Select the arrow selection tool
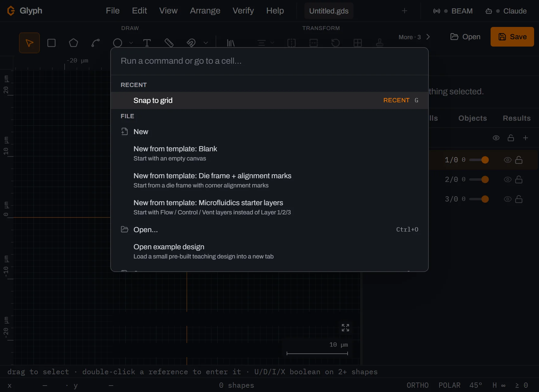 click(29, 43)
